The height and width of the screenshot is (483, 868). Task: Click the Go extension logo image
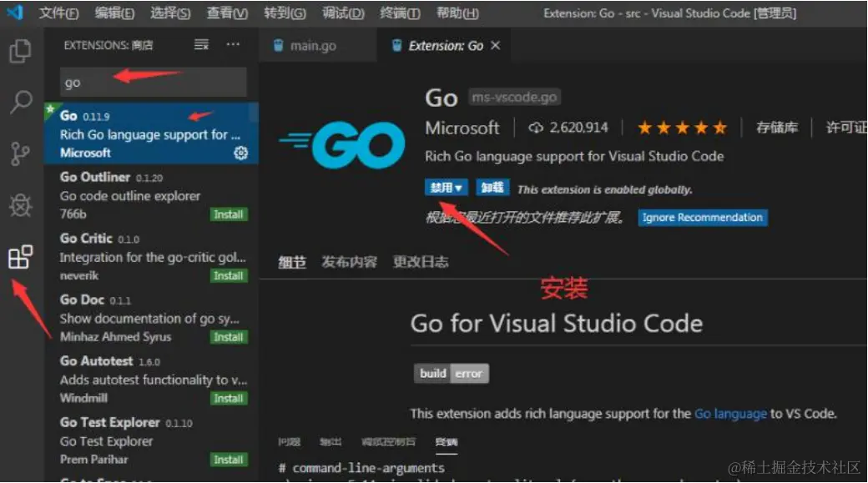coord(342,144)
